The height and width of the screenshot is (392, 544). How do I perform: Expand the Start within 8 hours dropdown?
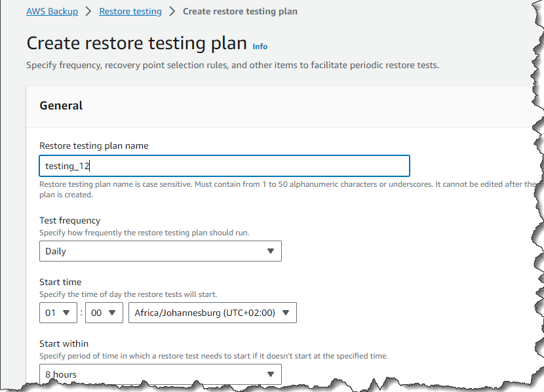point(160,374)
